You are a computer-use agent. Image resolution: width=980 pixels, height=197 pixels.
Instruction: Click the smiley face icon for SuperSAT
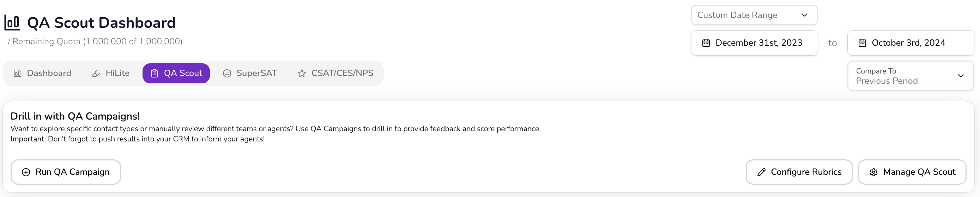coord(227,73)
